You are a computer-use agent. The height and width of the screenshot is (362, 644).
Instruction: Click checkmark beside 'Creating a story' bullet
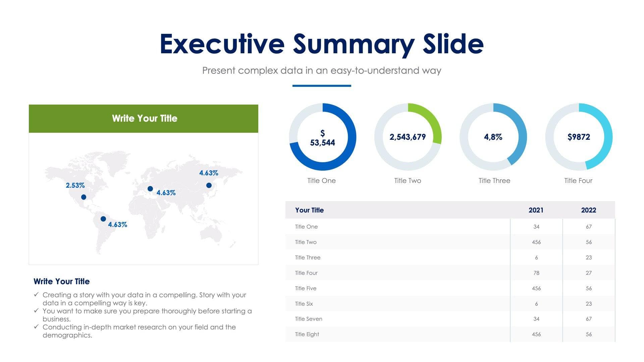pos(36,295)
